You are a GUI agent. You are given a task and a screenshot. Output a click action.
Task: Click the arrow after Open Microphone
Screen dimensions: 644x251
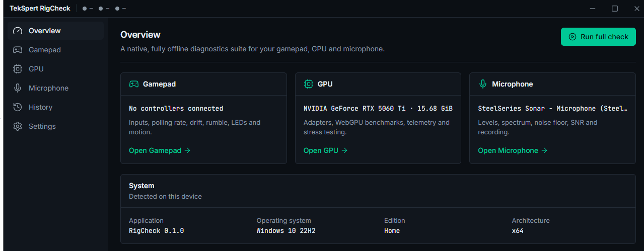(544, 150)
